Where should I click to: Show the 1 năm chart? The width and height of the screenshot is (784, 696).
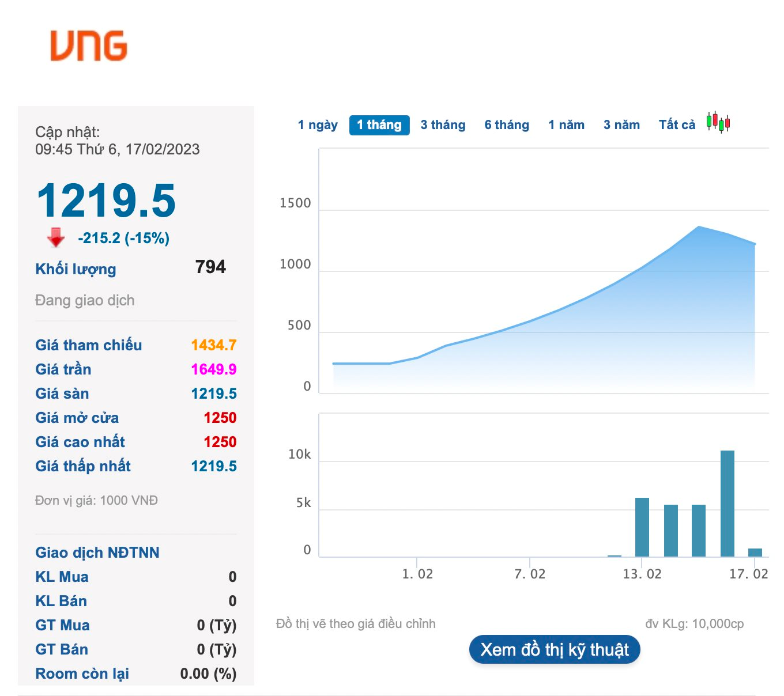(566, 125)
